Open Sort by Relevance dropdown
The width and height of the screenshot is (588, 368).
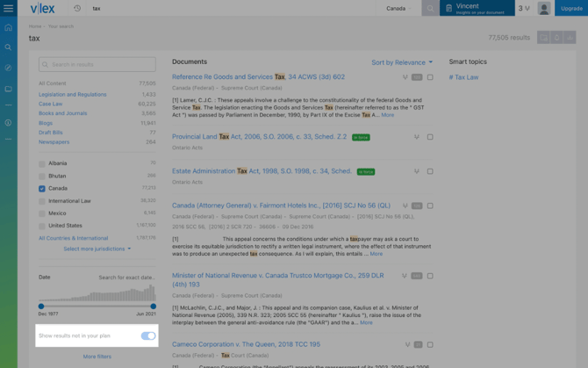402,62
